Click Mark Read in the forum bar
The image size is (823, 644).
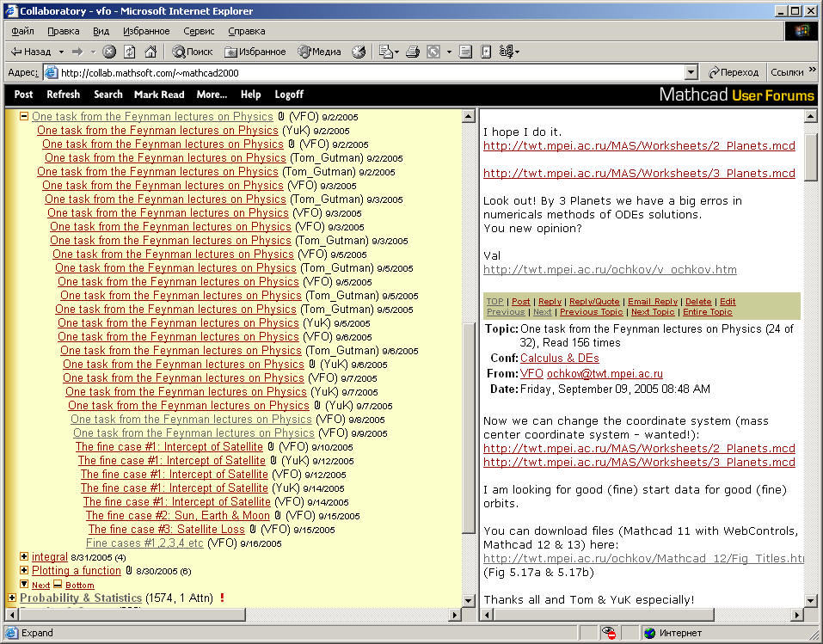159,95
